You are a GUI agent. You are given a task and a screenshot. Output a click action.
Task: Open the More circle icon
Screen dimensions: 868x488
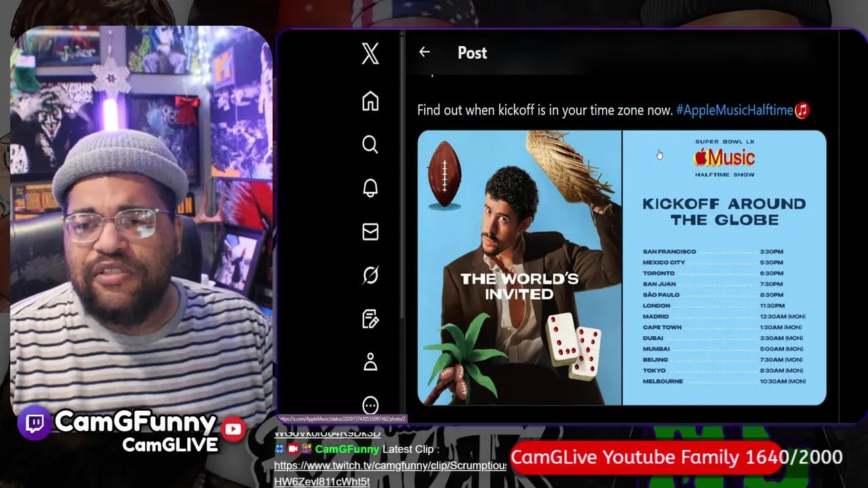(370, 405)
